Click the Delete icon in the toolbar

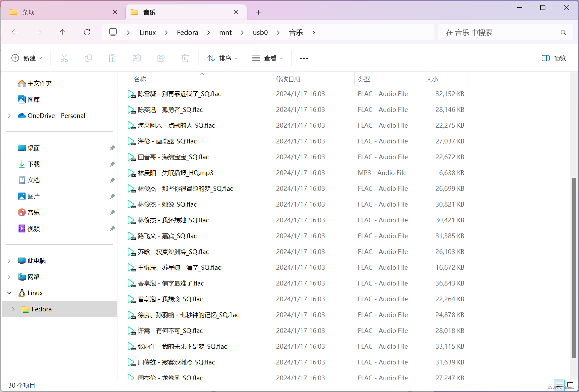(185, 58)
